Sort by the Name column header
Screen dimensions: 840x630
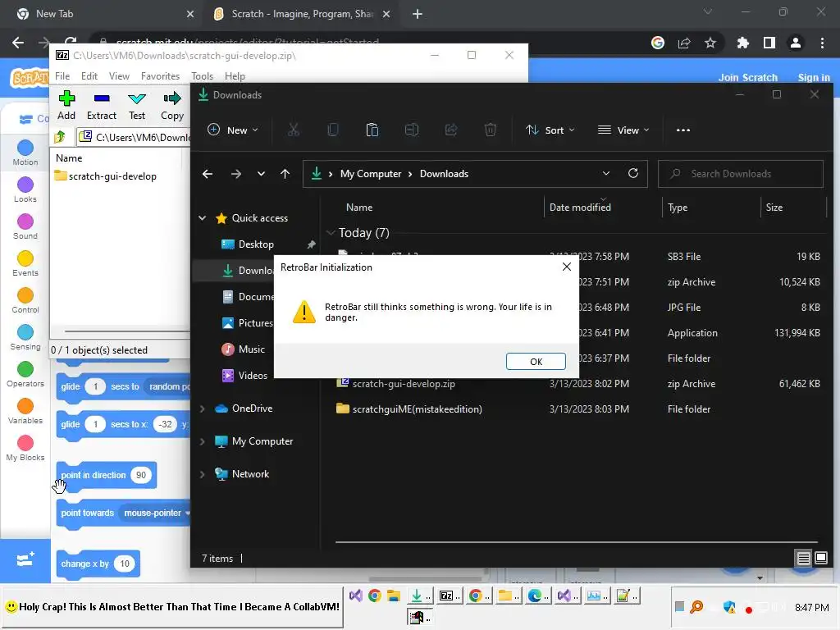[359, 208]
